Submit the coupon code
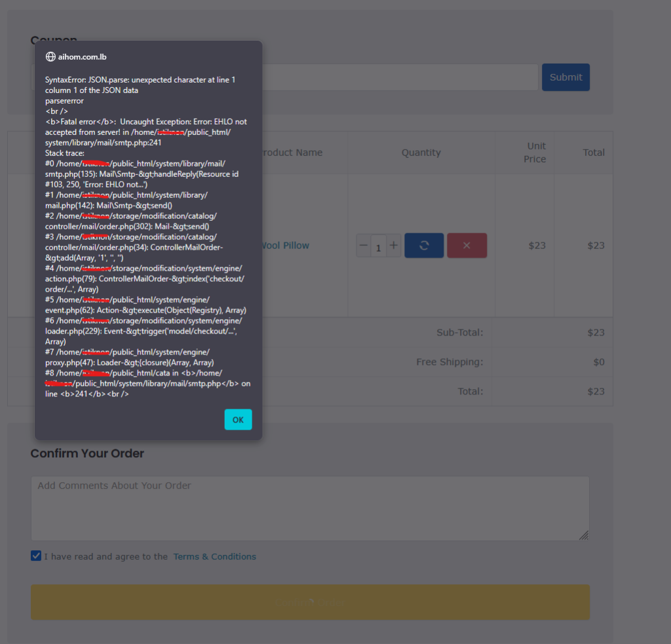The height and width of the screenshot is (644, 671). (x=566, y=77)
